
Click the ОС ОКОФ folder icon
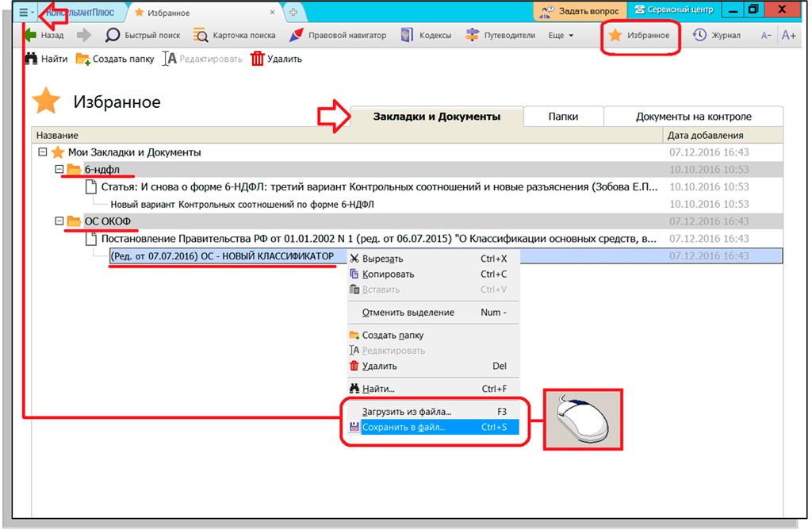[x=74, y=221]
